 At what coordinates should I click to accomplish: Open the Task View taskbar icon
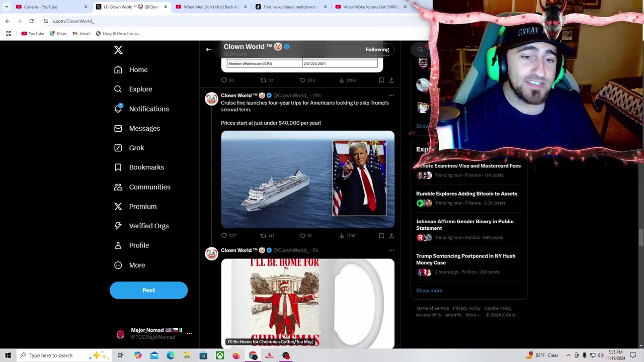pos(121,355)
